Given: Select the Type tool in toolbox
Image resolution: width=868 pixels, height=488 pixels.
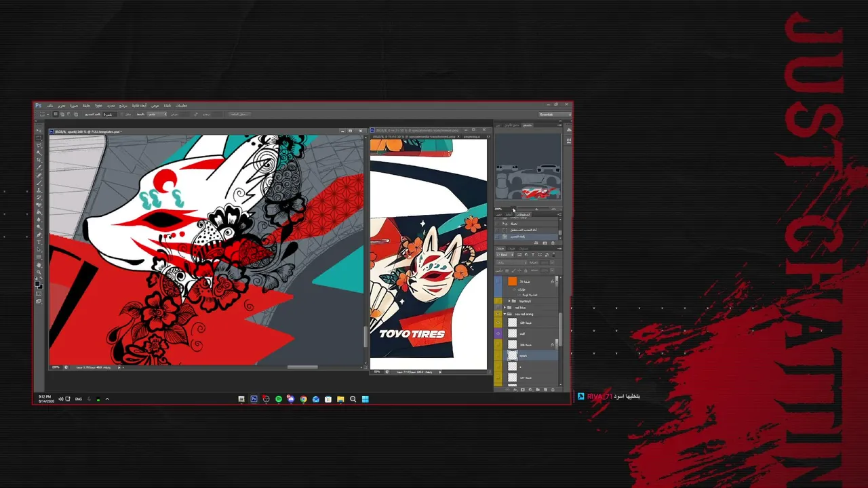Looking at the screenshot, I should [39, 243].
